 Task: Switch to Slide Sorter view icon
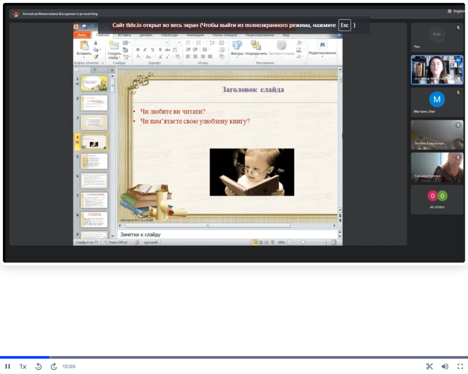pyautogui.click(x=261, y=242)
